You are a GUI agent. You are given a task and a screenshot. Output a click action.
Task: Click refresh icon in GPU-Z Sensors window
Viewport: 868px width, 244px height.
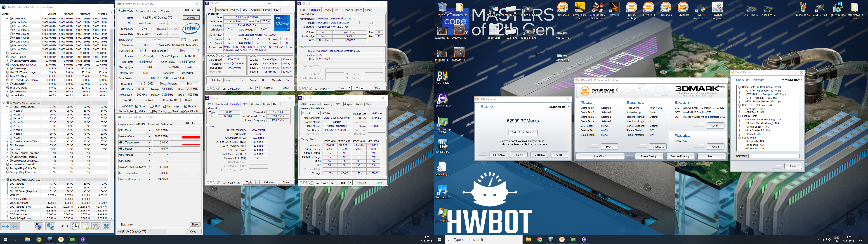click(x=193, y=123)
